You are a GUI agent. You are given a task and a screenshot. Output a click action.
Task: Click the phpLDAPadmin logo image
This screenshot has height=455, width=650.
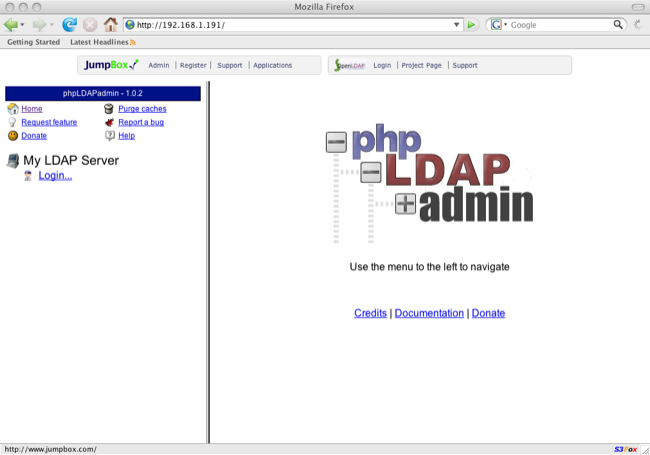point(429,183)
